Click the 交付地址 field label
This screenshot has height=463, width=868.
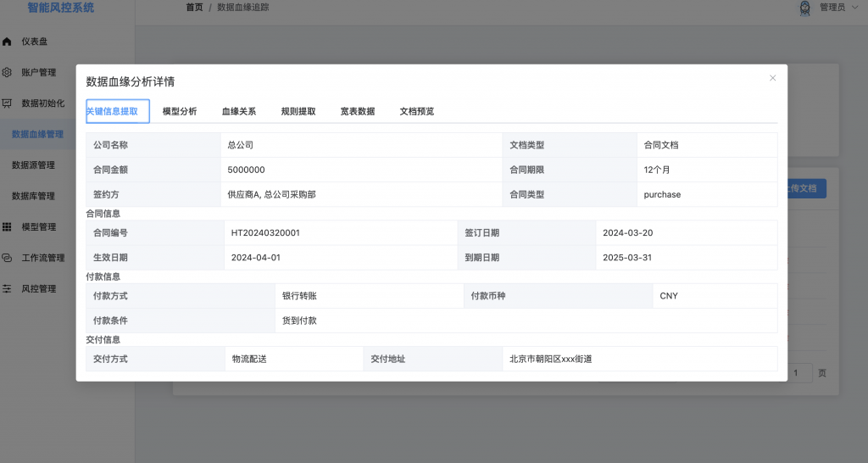coord(388,360)
